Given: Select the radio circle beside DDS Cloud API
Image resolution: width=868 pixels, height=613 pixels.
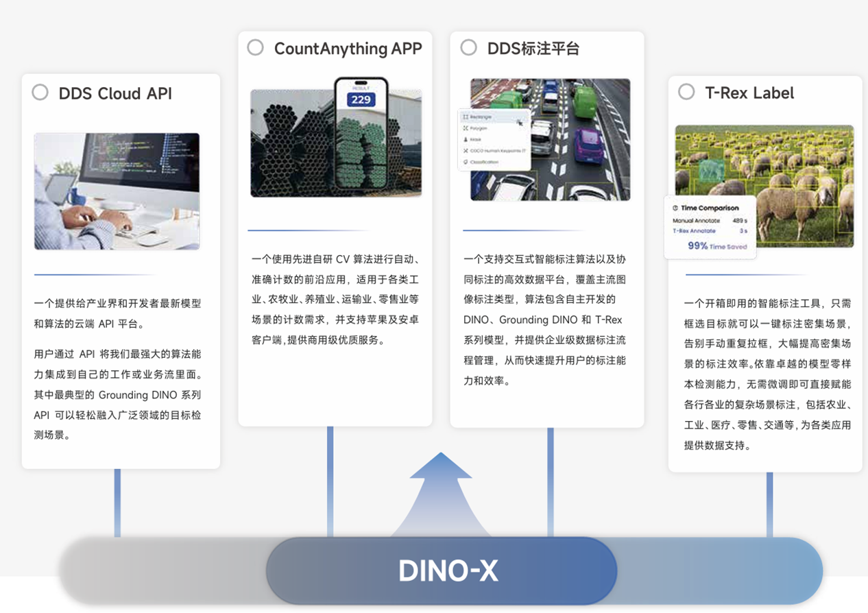Looking at the screenshot, I should pyautogui.click(x=39, y=93).
